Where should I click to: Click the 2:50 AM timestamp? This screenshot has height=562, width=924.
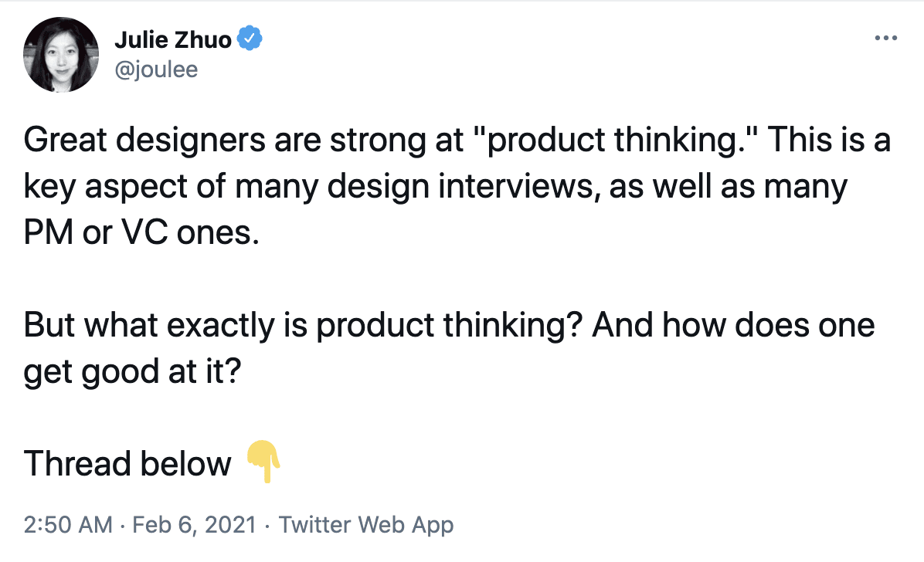click(x=68, y=524)
